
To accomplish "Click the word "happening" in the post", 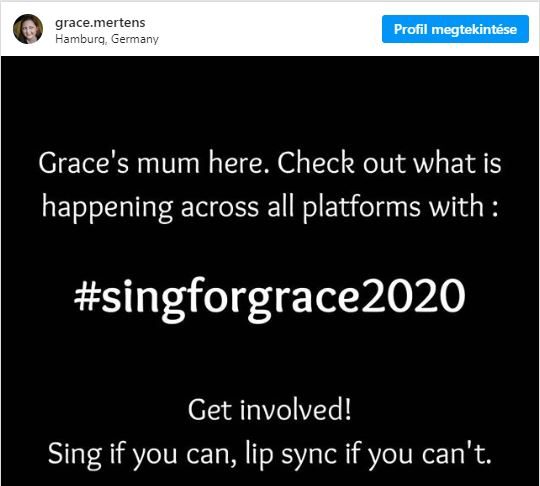I will pyautogui.click(x=107, y=208).
